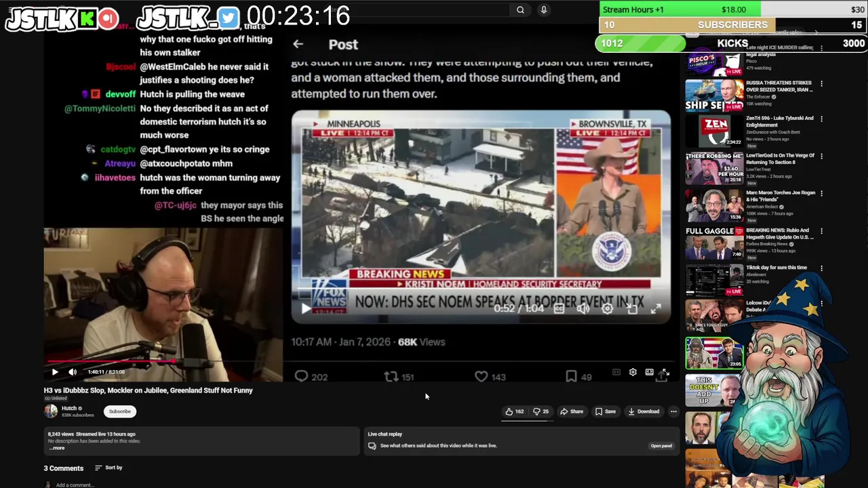Click the '3 Comments' heading

click(64, 468)
